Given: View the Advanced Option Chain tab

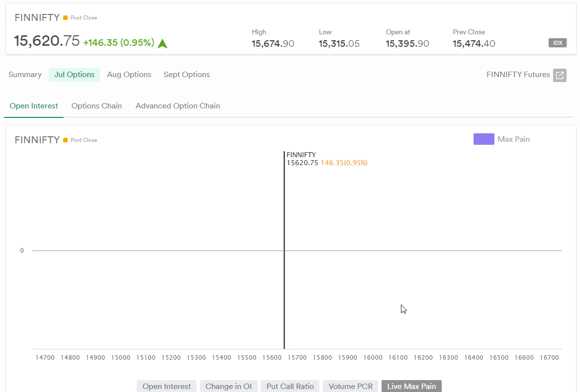Looking at the screenshot, I should point(178,106).
